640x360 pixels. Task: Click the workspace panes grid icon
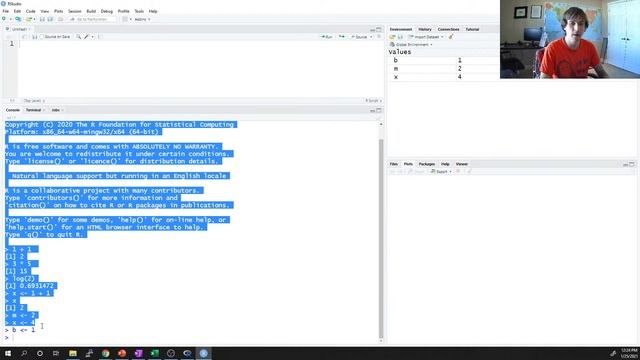[x=125, y=19]
